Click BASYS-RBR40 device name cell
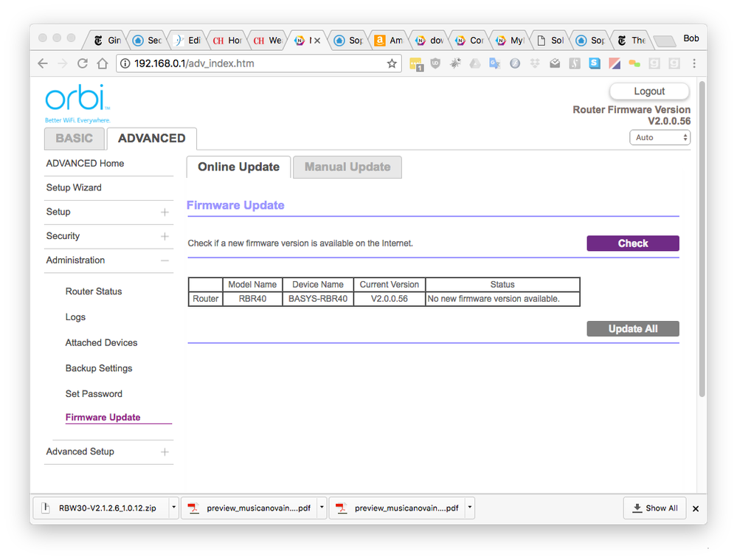Viewport: 737px width, 560px height. tap(318, 299)
